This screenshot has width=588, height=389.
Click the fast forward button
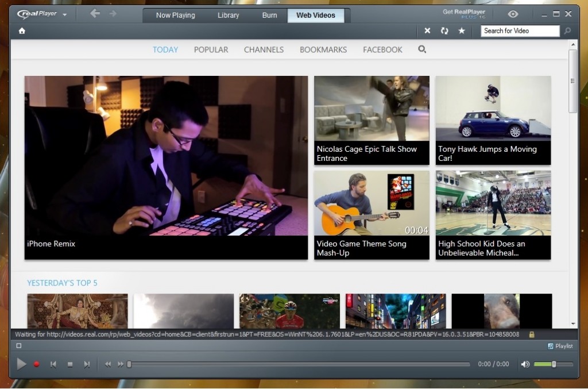[121, 364]
